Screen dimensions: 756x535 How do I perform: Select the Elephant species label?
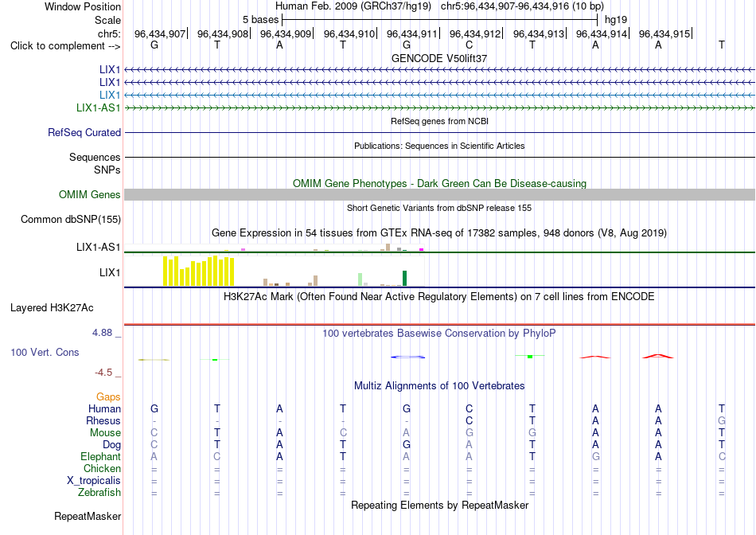point(101,456)
